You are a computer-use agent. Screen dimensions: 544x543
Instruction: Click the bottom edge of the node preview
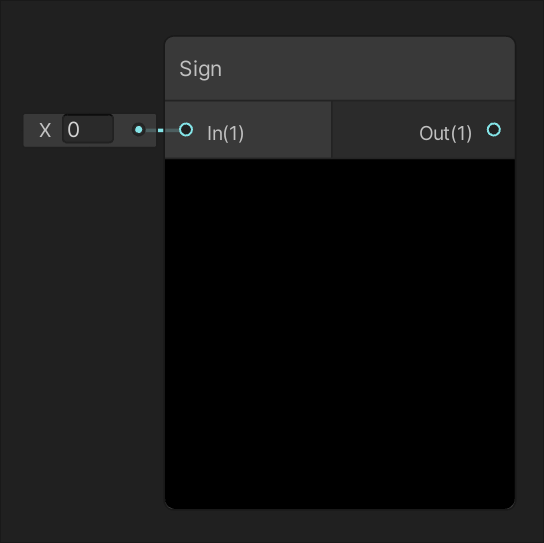point(340,508)
